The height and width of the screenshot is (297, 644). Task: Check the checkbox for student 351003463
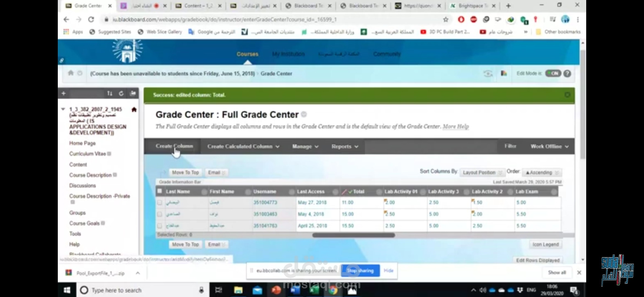pos(160,214)
